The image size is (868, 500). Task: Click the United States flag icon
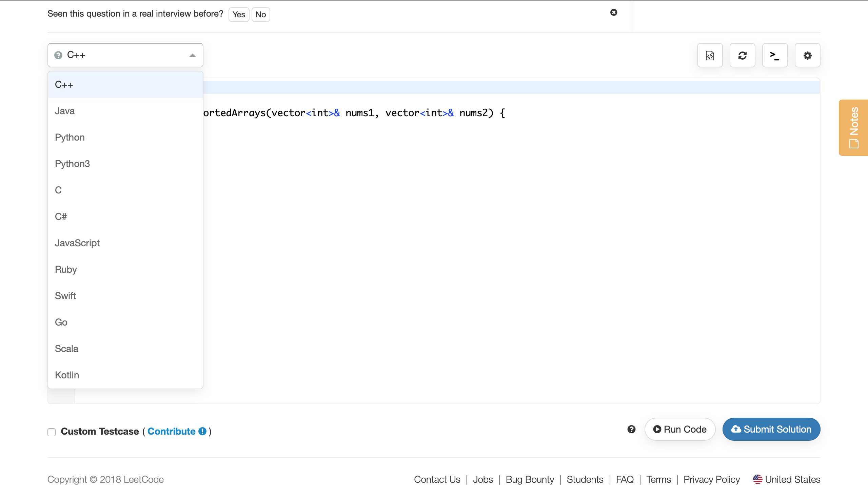point(757,479)
